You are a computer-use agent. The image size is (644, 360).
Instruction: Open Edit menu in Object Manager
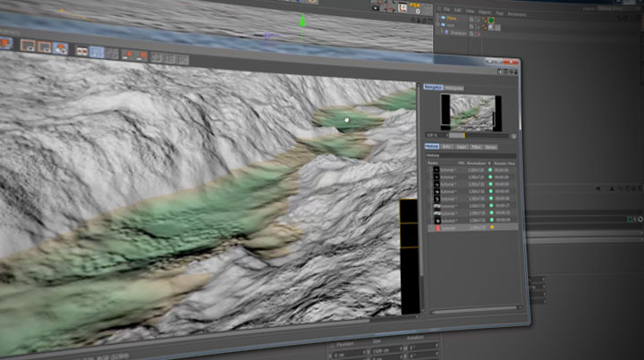point(458,10)
